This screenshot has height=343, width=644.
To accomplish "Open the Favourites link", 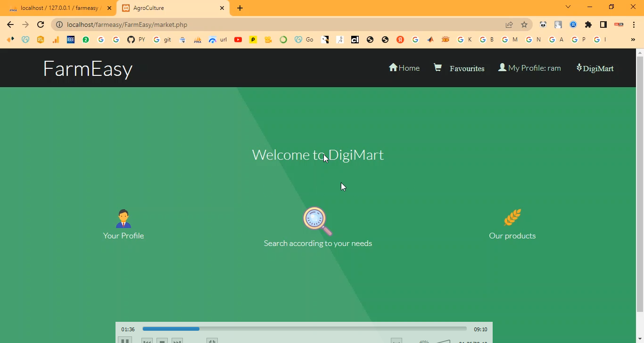I will point(467,68).
